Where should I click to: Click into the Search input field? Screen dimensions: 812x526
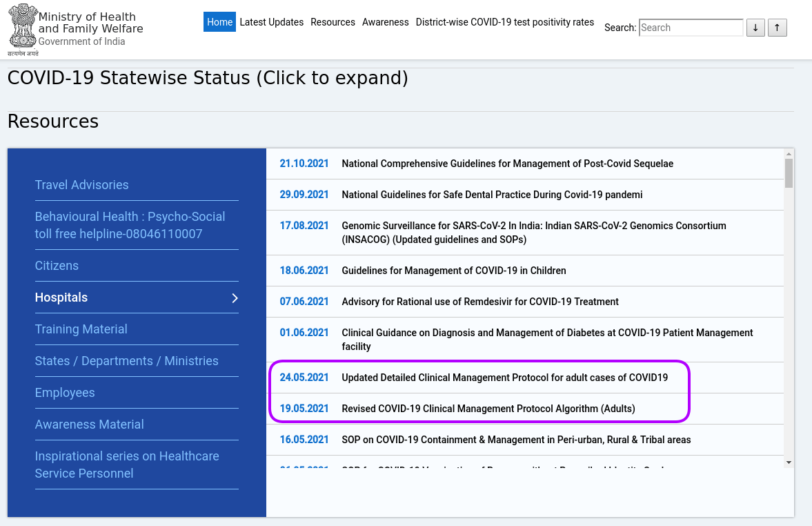(x=691, y=28)
